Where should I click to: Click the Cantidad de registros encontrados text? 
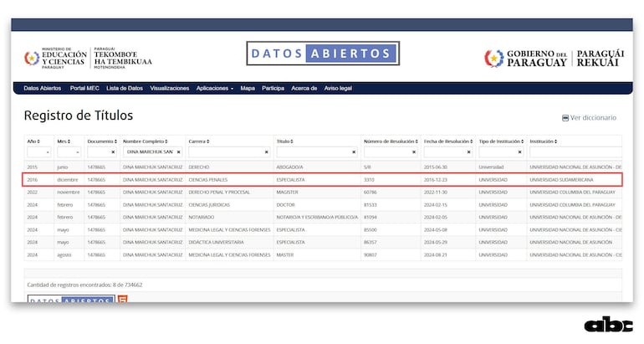84,285
